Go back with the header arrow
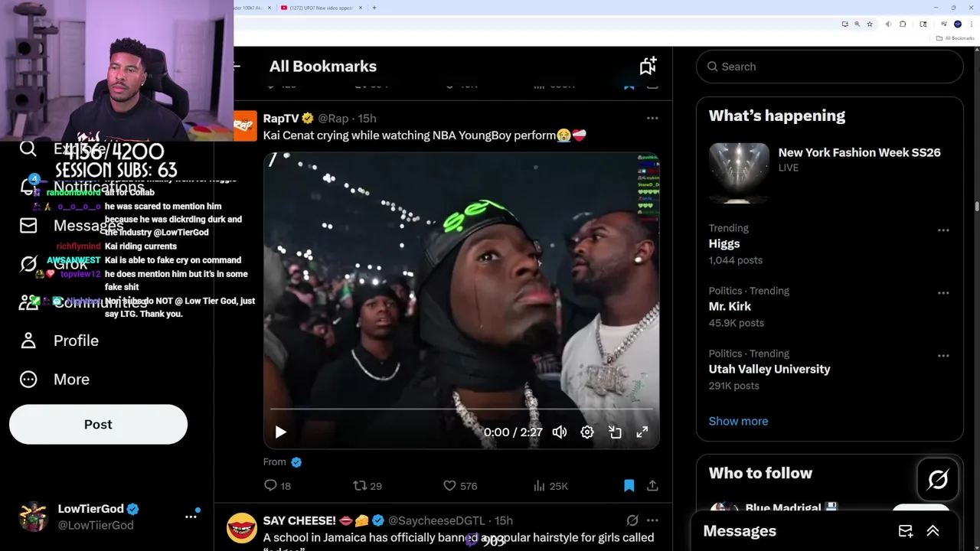The width and height of the screenshot is (980, 551). click(x=237, y=66)
